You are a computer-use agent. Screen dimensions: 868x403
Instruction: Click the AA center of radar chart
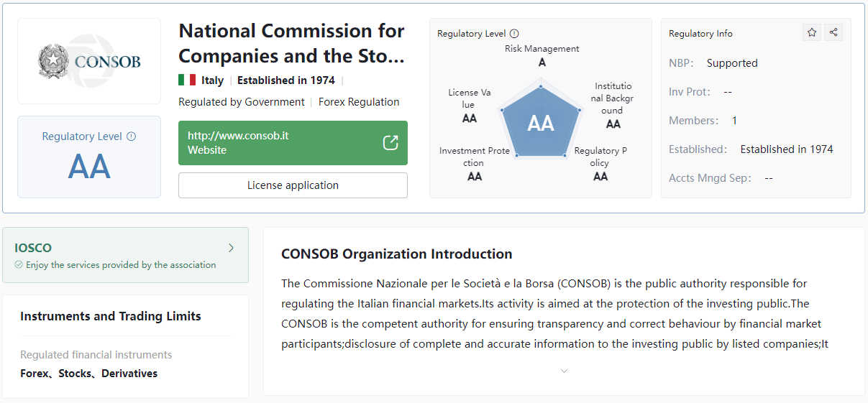point(541,124)
